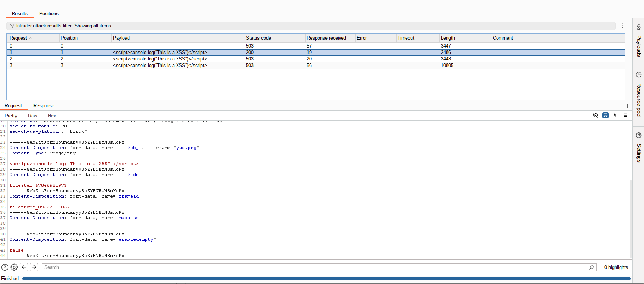Screen dimensions: 644x284
Task: Open message viewer kebab menu
Action: coord(627,106)
